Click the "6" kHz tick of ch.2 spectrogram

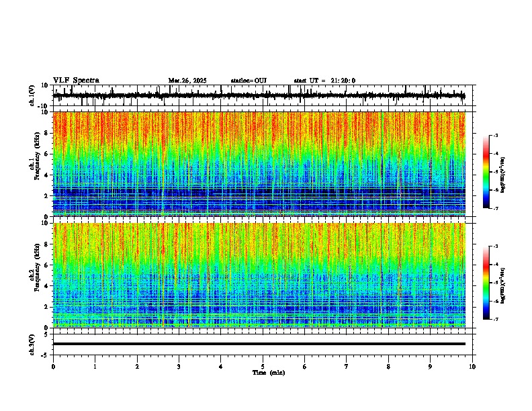(x=47, y=265)
